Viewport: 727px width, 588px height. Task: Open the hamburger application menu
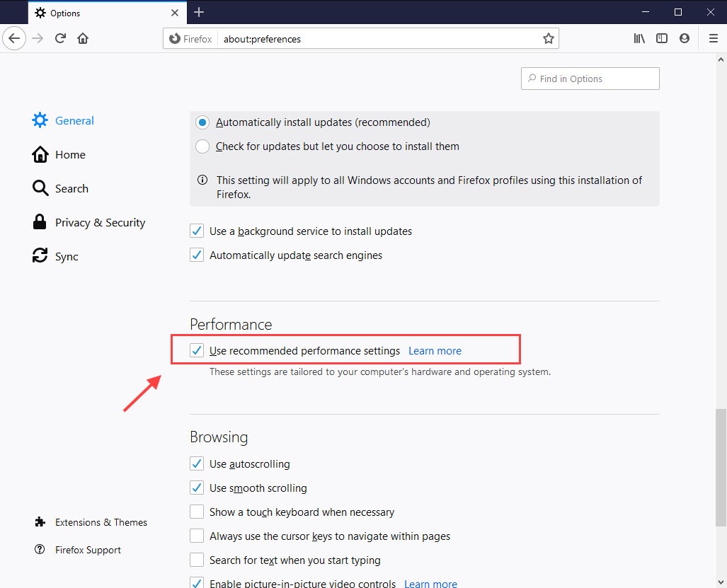[x=714, y=38]
